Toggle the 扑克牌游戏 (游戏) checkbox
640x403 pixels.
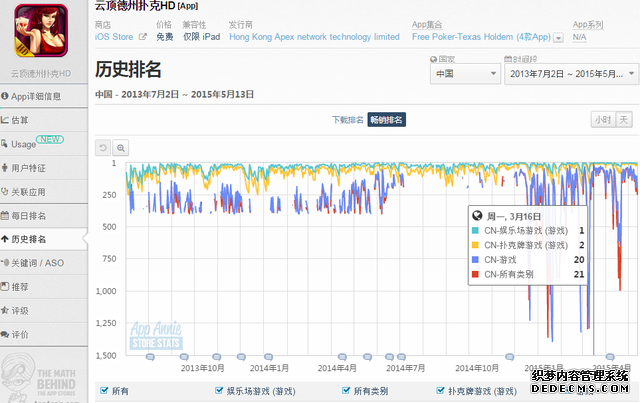coord(440,390)
